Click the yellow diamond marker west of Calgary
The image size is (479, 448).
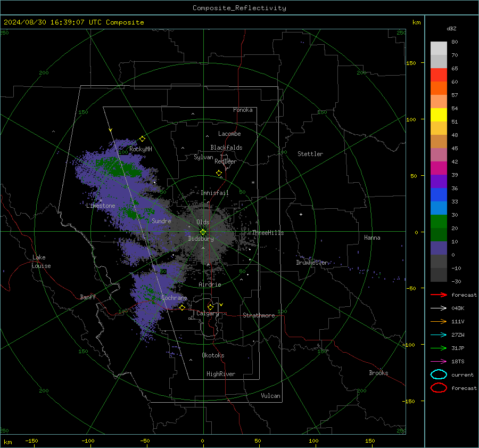pos(182,307)
